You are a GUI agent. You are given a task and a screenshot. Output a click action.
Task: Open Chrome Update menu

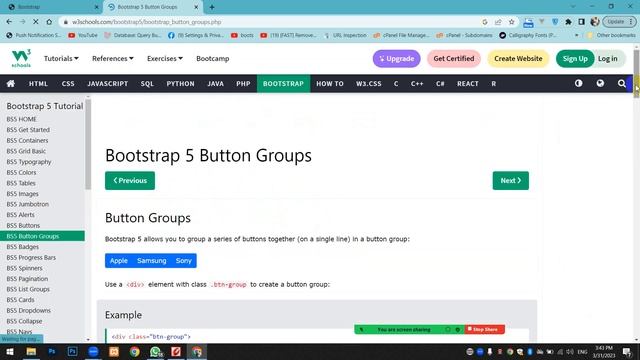coord(619,22)
